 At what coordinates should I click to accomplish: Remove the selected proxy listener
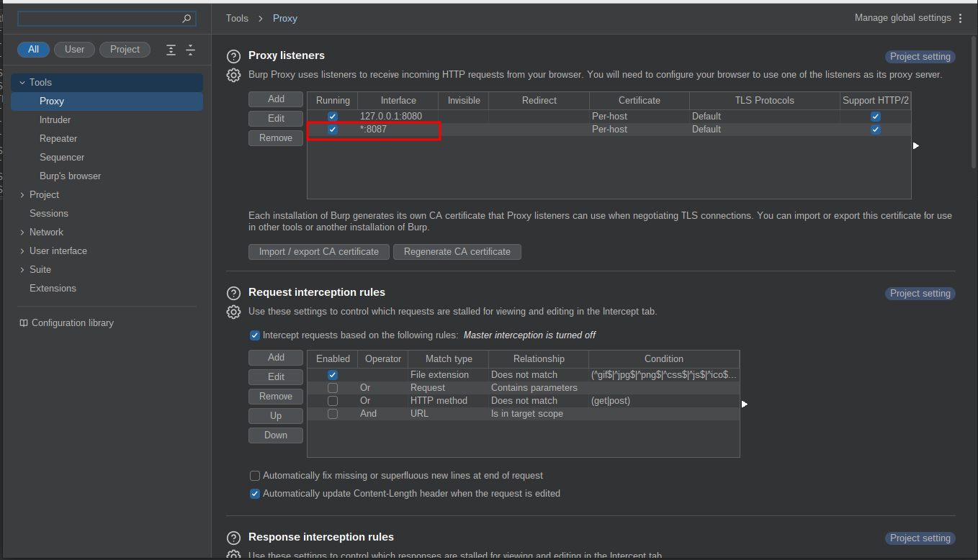tap(276, 138)
